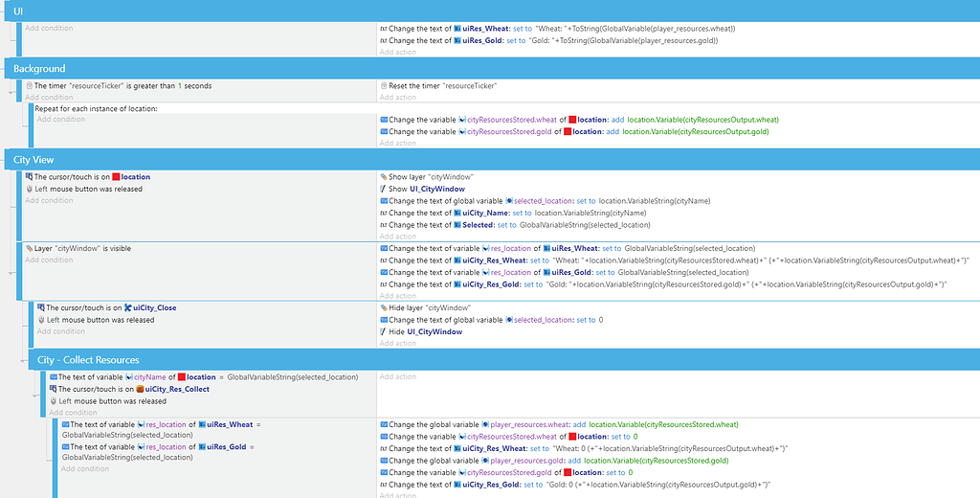Click the Show layer "cityWindow" action icon
This screenshot has width=980, height=498.
coord(384,177)
